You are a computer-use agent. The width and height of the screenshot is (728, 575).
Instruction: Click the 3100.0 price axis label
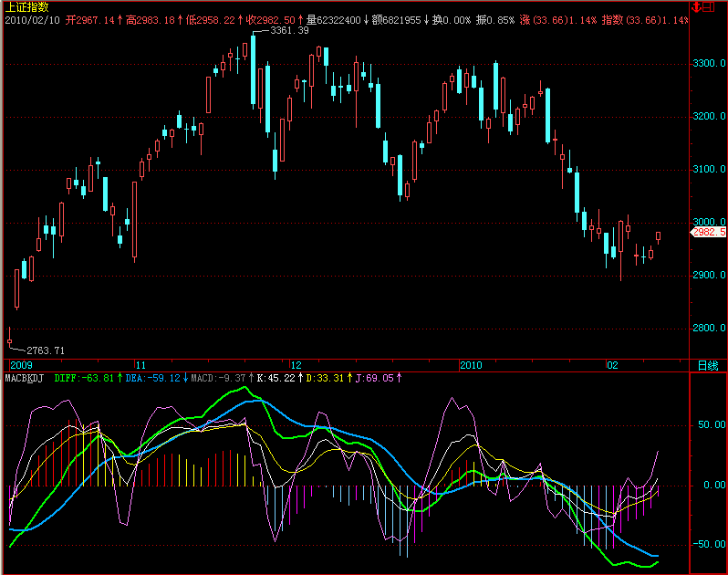point(709,169)
